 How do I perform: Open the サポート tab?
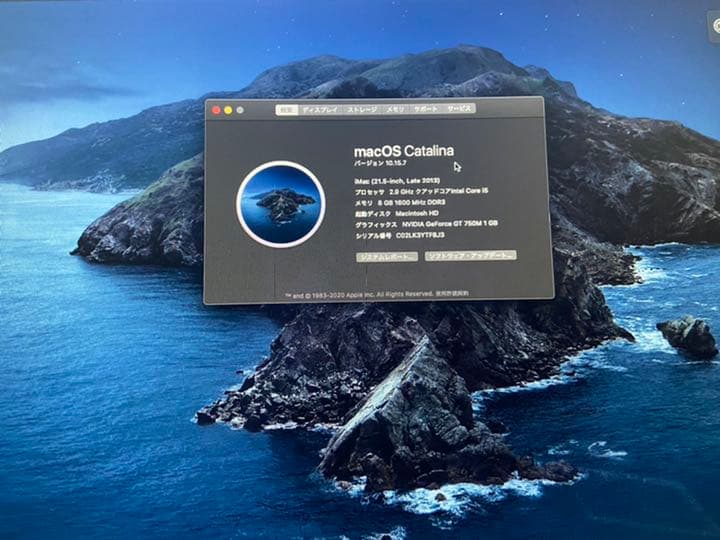coord(426,109)
